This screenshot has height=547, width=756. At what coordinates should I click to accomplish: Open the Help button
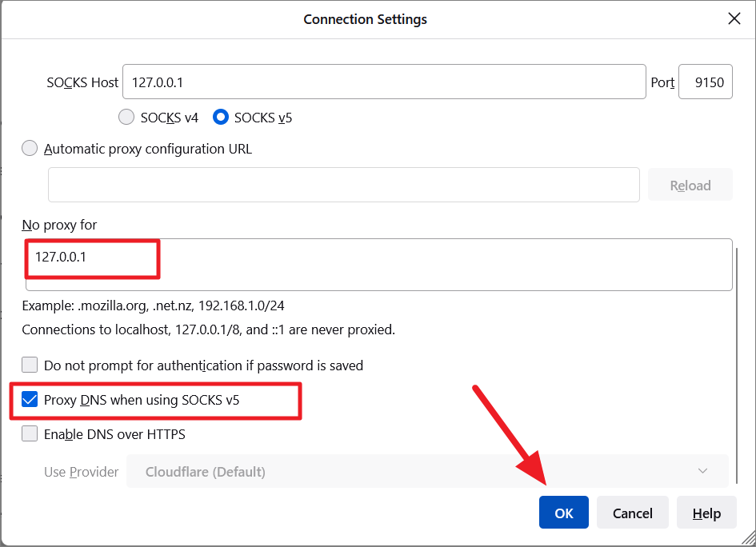click(x=706, y=513)
